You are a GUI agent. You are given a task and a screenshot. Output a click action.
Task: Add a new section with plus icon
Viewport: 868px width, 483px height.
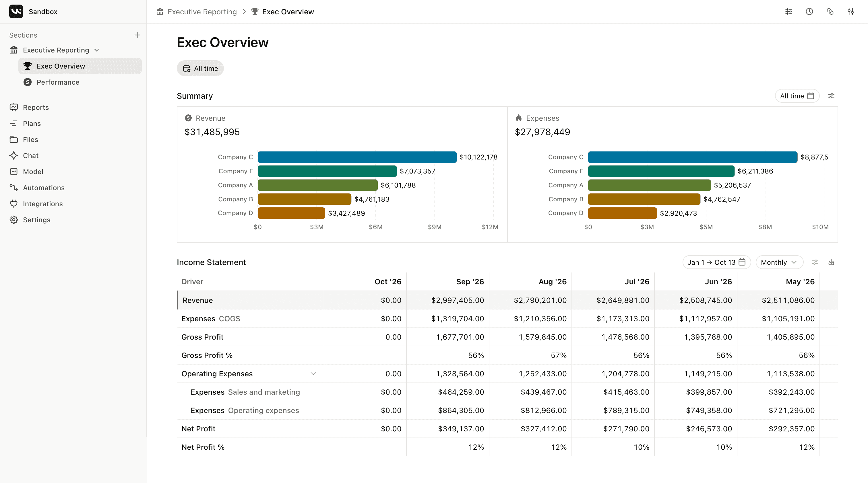pos(137,35)
